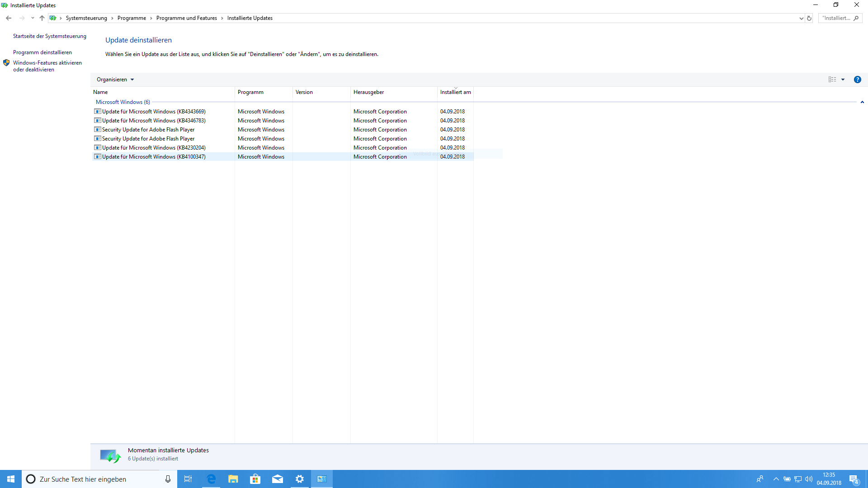Image resolution: width=868 pixels, height=488 pixels.
Task: Go up one level arrow
Action: [x=42, y=18]
